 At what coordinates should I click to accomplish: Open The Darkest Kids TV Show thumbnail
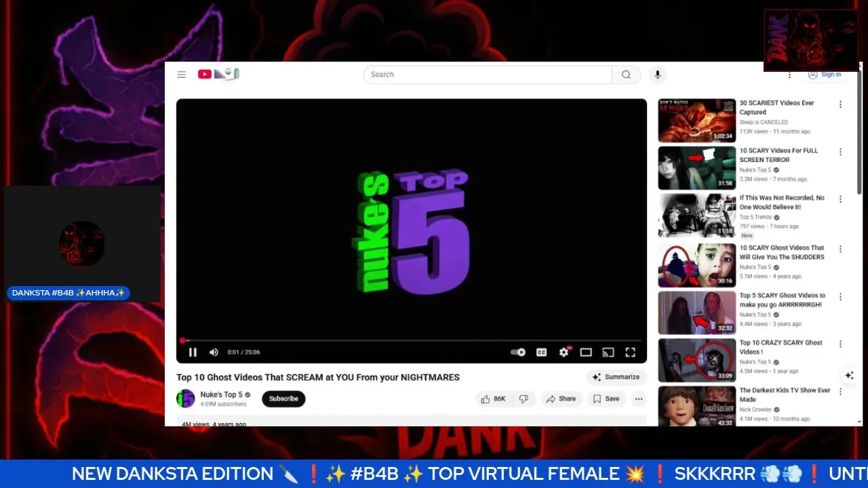tap(696, 406)
